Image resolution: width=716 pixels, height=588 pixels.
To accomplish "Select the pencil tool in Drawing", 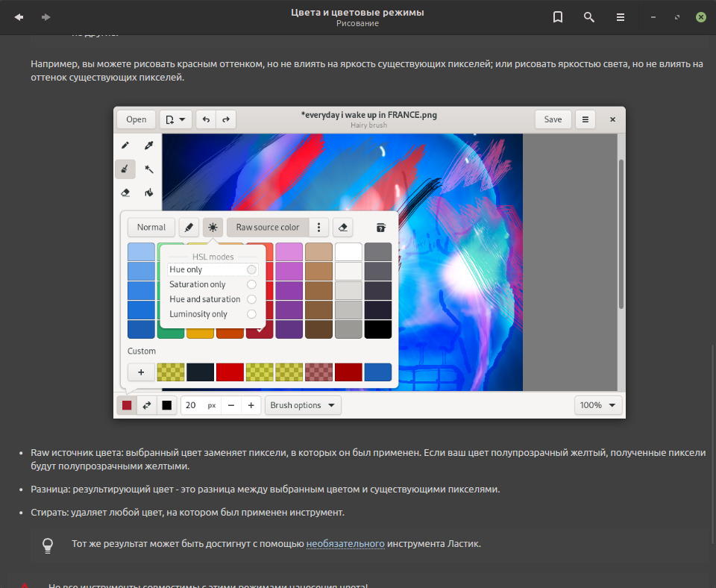I will tap(125, 146).
